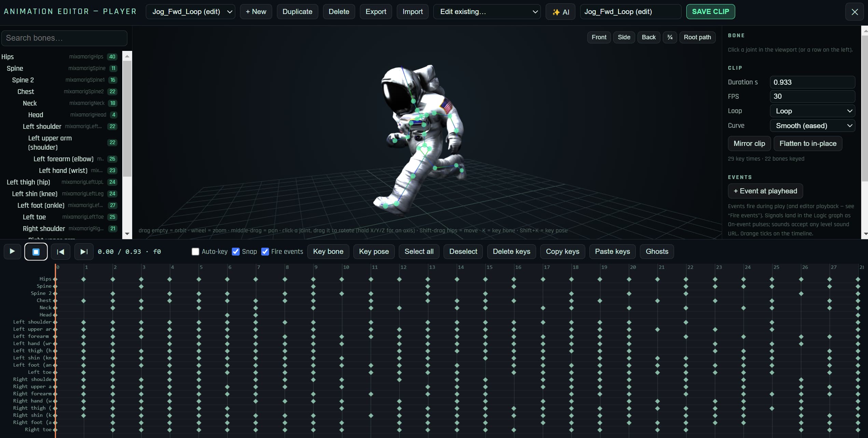Open the Loop mode dropdown
Image resolution: width=868 pixels, height=438 pixels.
(812, 111)
